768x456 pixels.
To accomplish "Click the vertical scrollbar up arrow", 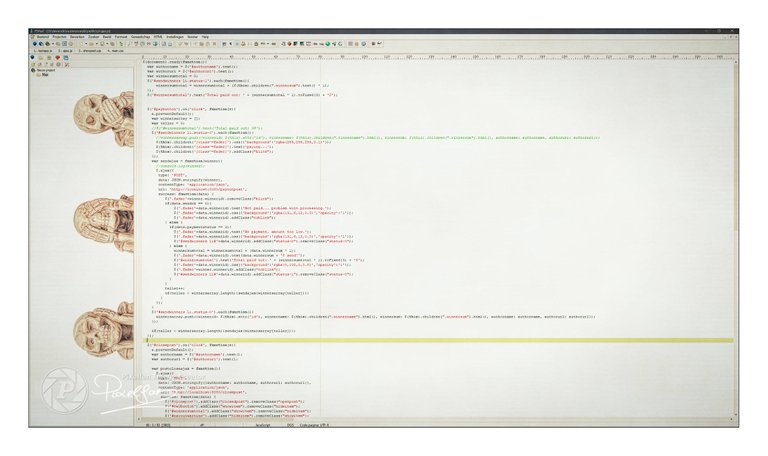I will [x=735, y=62].
